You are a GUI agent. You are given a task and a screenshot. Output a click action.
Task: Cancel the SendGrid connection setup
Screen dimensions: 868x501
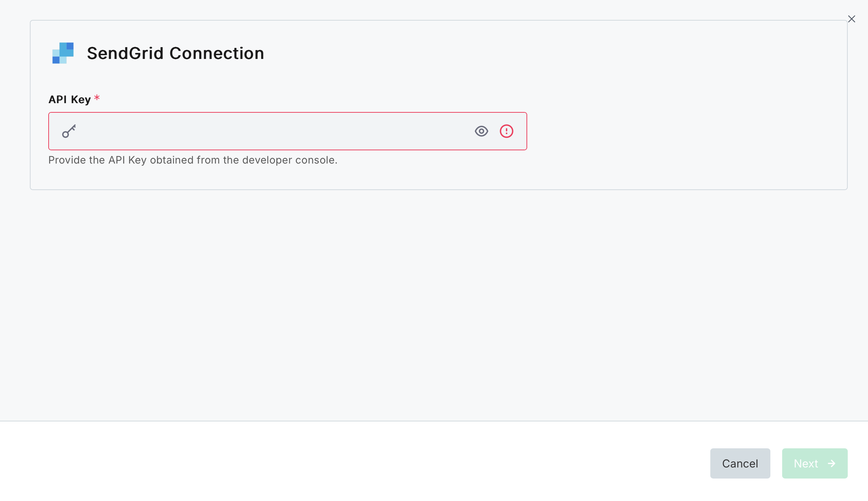(x=740, y=463)
